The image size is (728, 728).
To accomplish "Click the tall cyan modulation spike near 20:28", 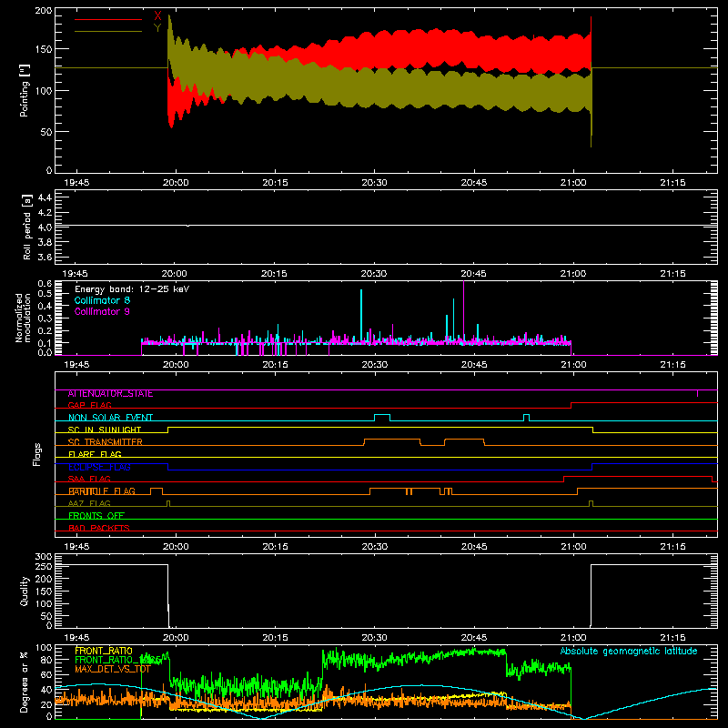I will (361, 316).
